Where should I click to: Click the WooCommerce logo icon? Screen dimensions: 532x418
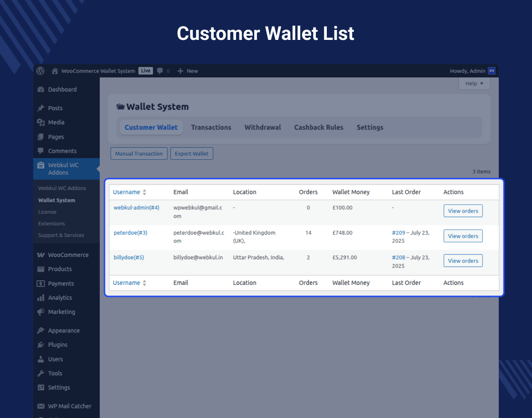point(41,255)
